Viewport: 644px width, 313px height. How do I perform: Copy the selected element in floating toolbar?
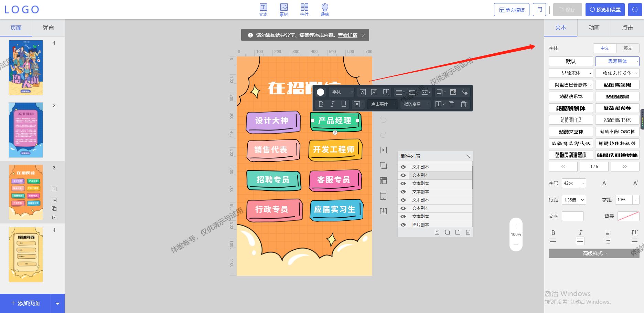(x=452, y=104)
